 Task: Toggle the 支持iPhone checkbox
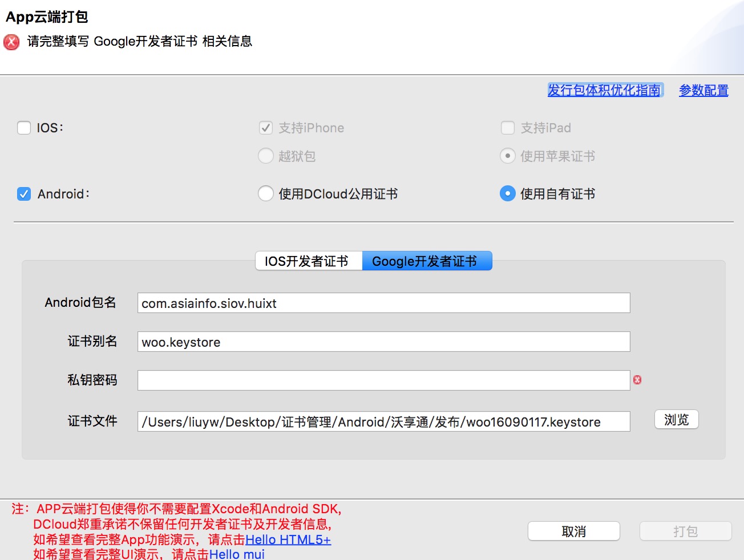(x=266, y=128)
